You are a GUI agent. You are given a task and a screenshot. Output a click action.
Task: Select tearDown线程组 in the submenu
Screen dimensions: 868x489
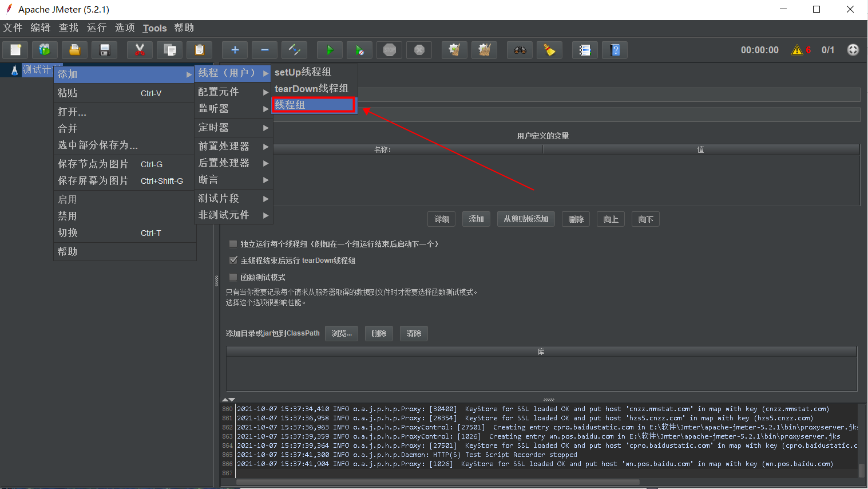(314, 88)
